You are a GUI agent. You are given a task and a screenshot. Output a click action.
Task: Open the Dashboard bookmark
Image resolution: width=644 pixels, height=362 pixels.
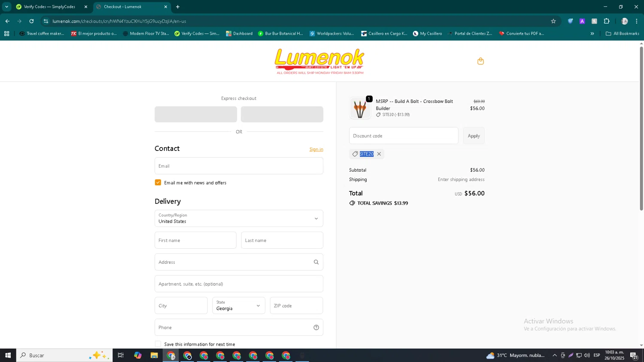pyautogui.click(x=240, y=33)
